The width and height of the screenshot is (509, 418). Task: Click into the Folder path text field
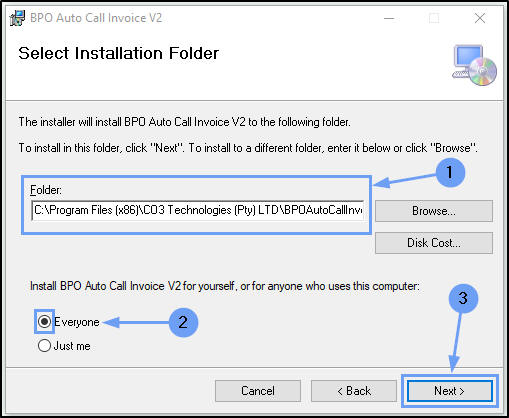(x=198, y=210)
